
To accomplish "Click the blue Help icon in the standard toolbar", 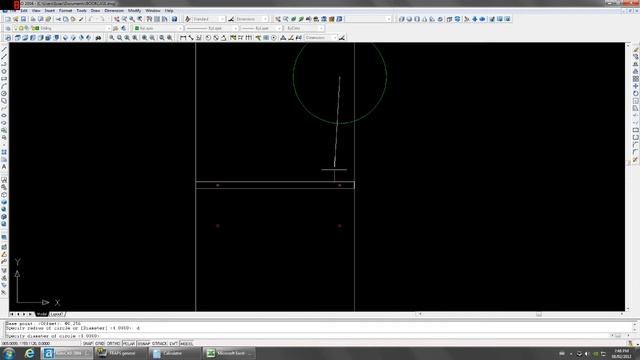I will (x=175, y=19).
